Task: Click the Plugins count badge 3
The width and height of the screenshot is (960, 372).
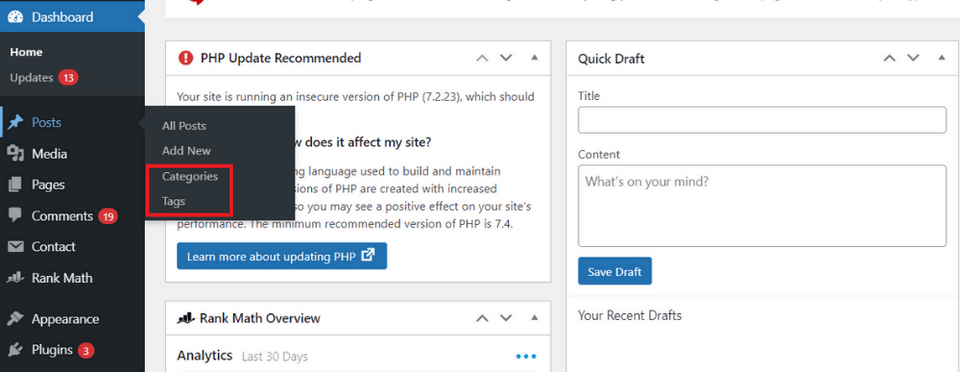Action: point(86,351)
